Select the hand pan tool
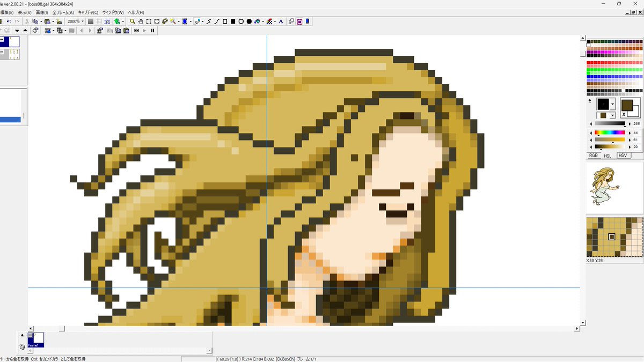The height and width of the screenshot is (362, 644). coord(140,21)
